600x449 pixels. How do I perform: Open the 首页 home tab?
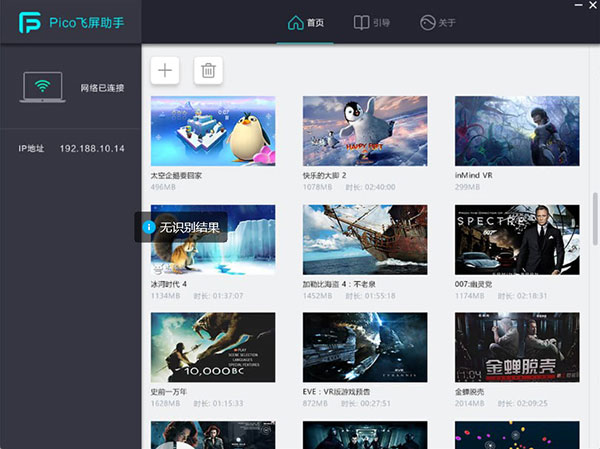click(305, 23)
